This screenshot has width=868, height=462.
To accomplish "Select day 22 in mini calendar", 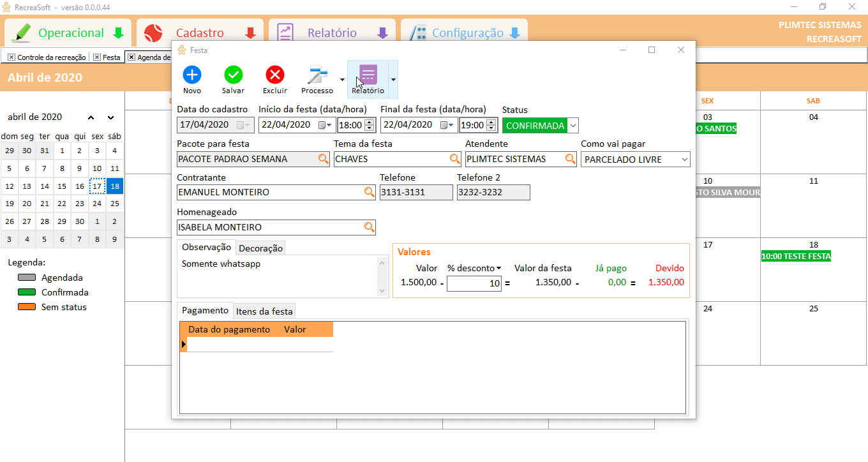I will tap(62, 204).
